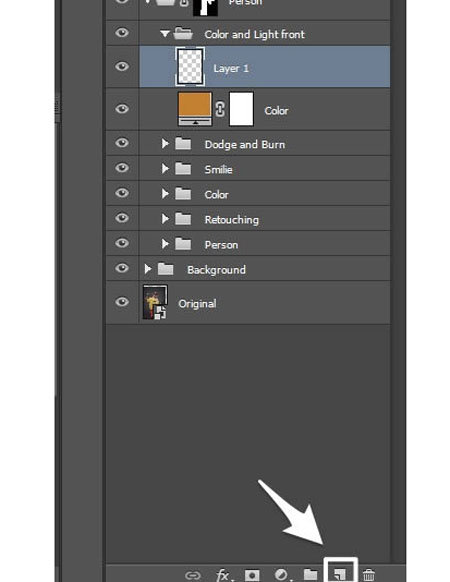This screenshot has height=582, width=450.
Task: Toggle visibility of Original layer
Action: pyautogui.click(x=122, y=302)
